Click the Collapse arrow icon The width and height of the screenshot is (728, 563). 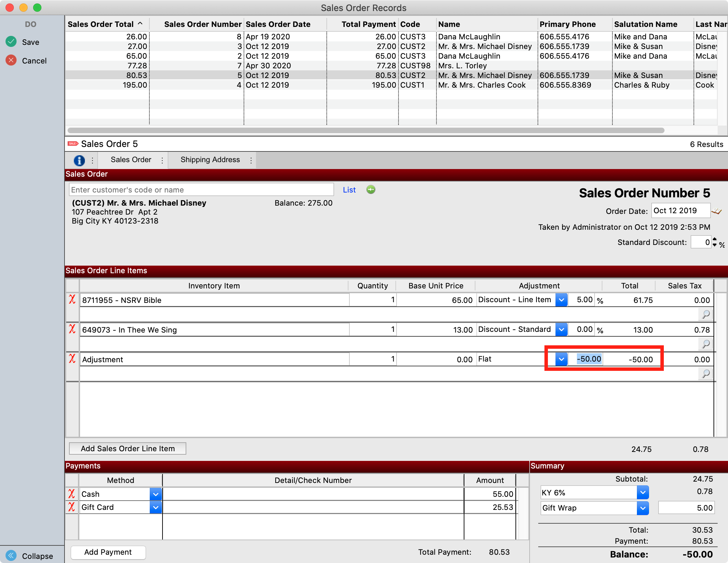11,555
